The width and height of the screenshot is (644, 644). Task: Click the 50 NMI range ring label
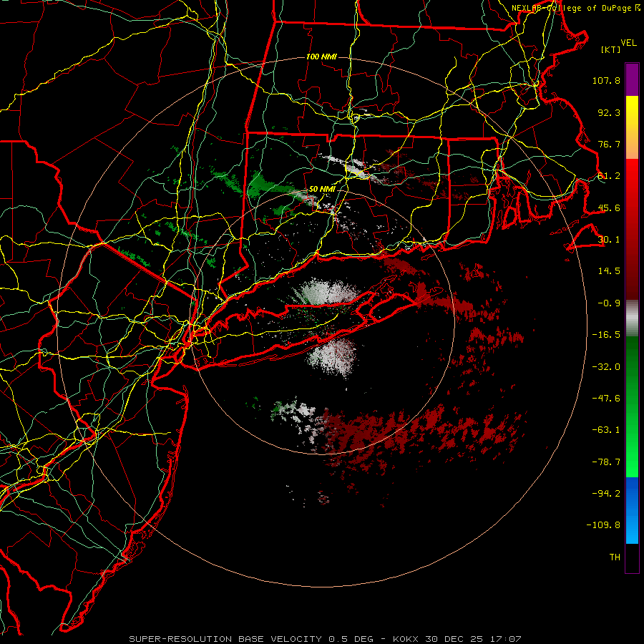322,190
